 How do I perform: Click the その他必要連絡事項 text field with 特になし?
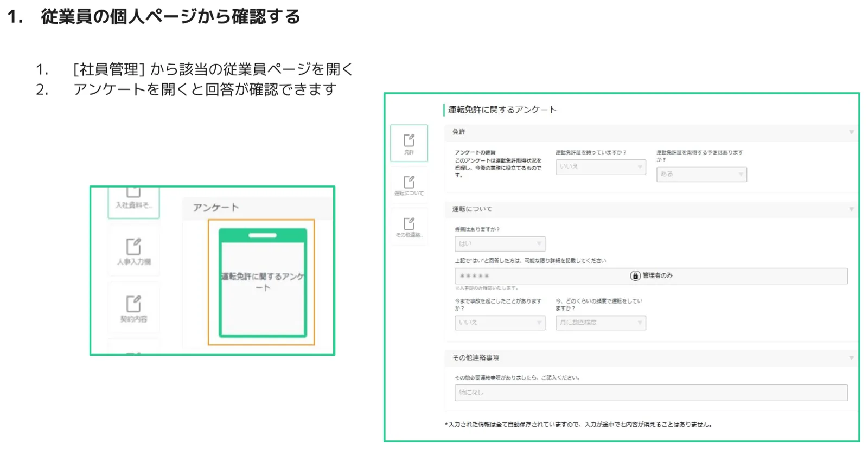(651, 393)
